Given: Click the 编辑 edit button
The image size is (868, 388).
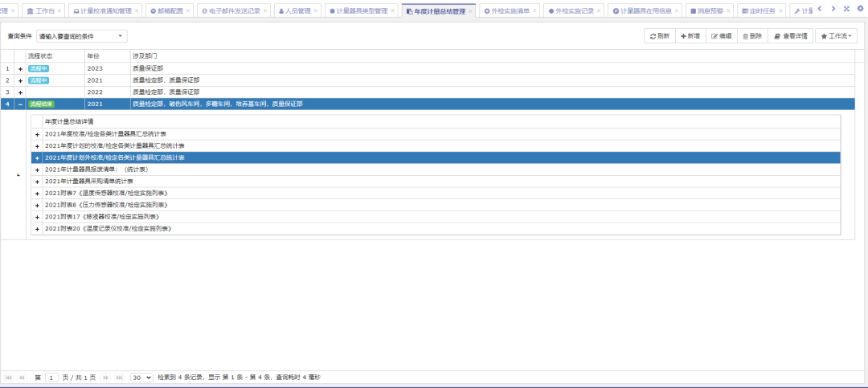Looking at the screenshot, I should click(721, 36).
